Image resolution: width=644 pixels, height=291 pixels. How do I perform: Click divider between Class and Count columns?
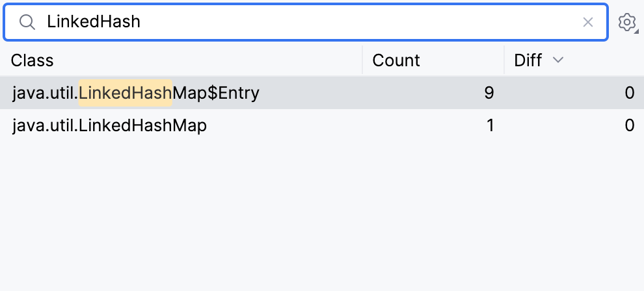pos(362,60)
